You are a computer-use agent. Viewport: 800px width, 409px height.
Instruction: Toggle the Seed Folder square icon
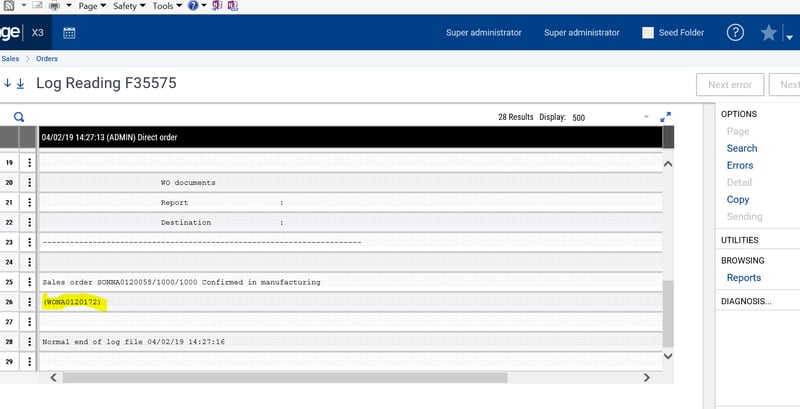pos(648,33)
